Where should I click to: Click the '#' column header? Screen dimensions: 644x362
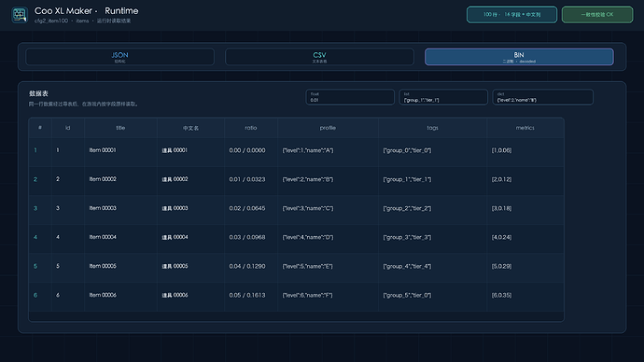pyautogui.click(x=40, y=128)
